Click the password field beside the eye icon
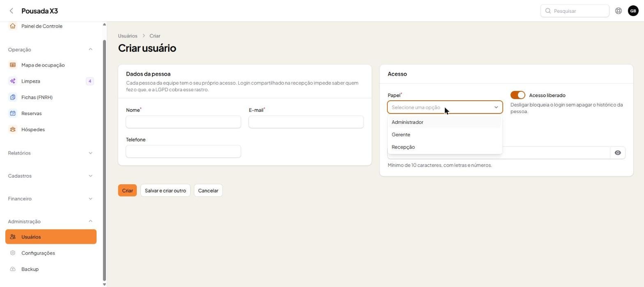The width and height of the screenshot is (644, 287). click(x=499, y=153)
